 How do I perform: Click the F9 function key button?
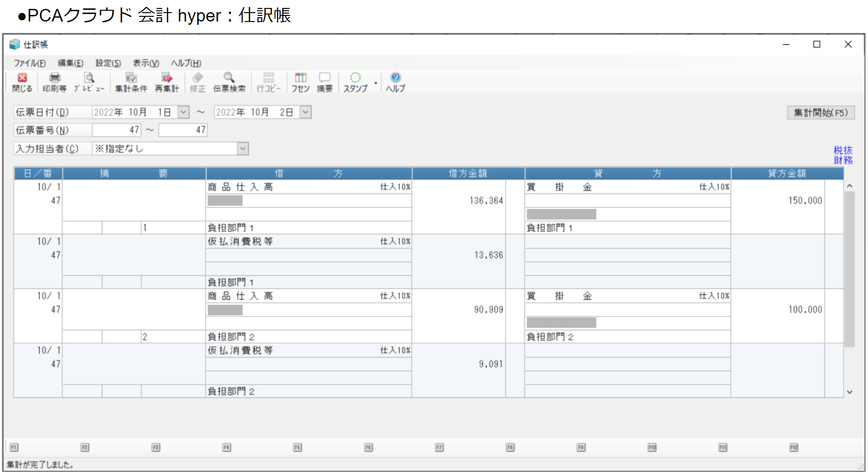tap(581, 447)
